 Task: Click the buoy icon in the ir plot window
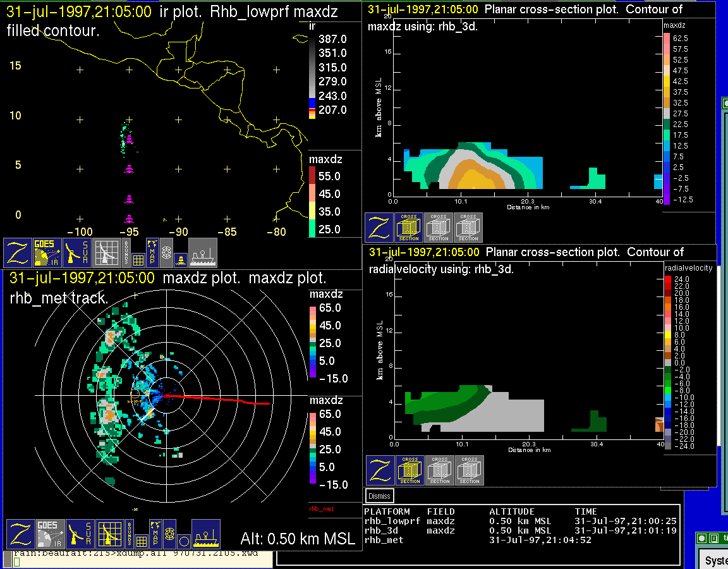click(181, 259)
